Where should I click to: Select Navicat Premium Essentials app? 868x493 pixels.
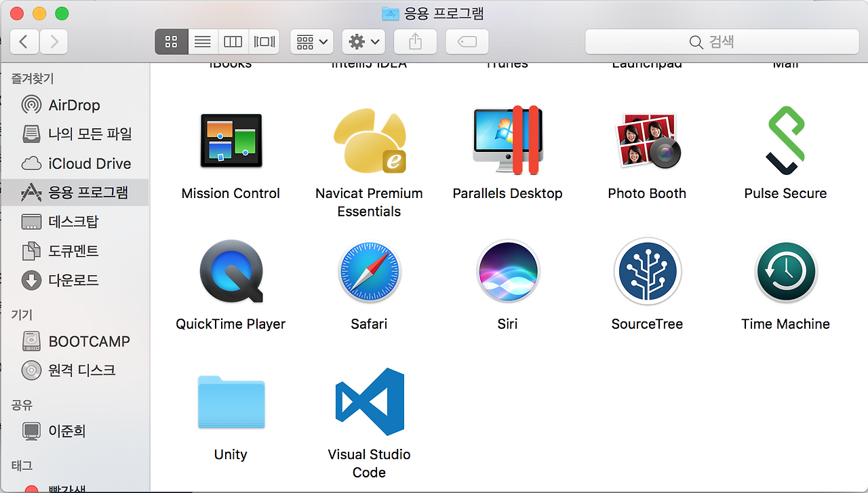(x=370, y=141)
